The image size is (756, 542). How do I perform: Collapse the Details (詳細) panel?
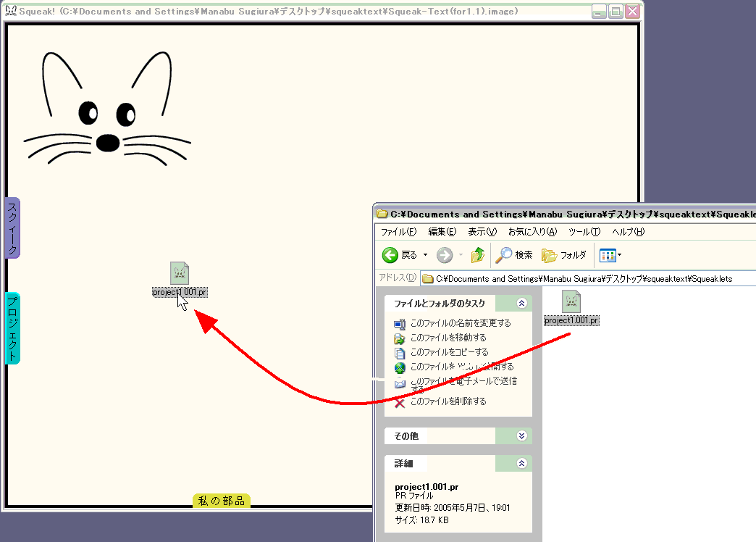point(521,463)
